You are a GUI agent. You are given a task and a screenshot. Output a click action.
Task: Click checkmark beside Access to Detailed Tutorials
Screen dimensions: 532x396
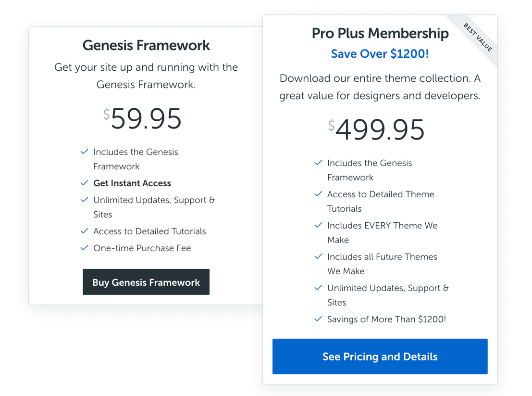[x=84, y=231]
